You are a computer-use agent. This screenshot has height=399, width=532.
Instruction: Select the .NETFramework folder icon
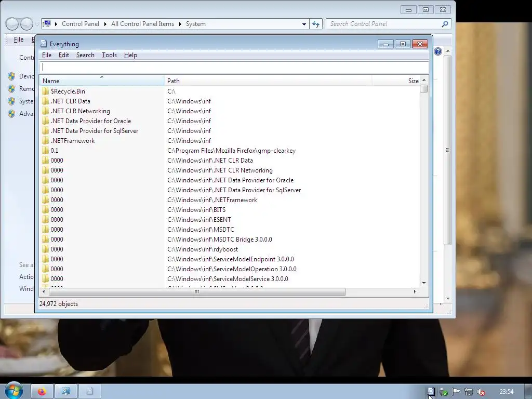46,140
